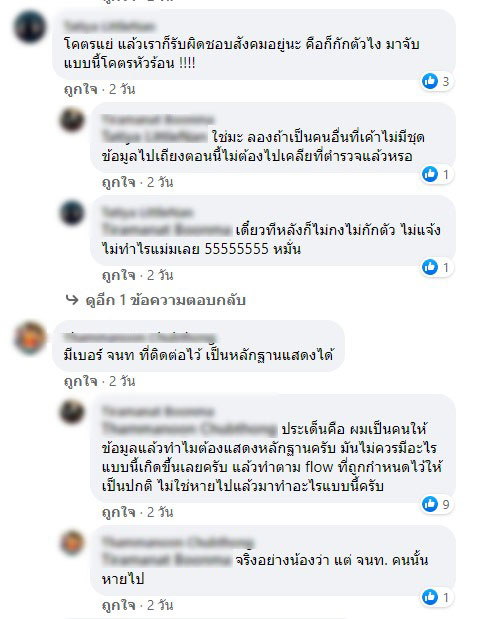Screen dimensions: 495x619
Task: Expand ดูอีก 1 ข้อความตอบกลับ replies
Action: click(165, 300)
